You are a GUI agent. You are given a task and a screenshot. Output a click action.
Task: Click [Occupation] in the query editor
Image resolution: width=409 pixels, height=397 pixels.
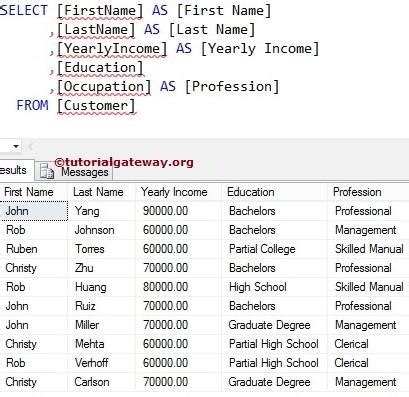click(x=104, y=87)
